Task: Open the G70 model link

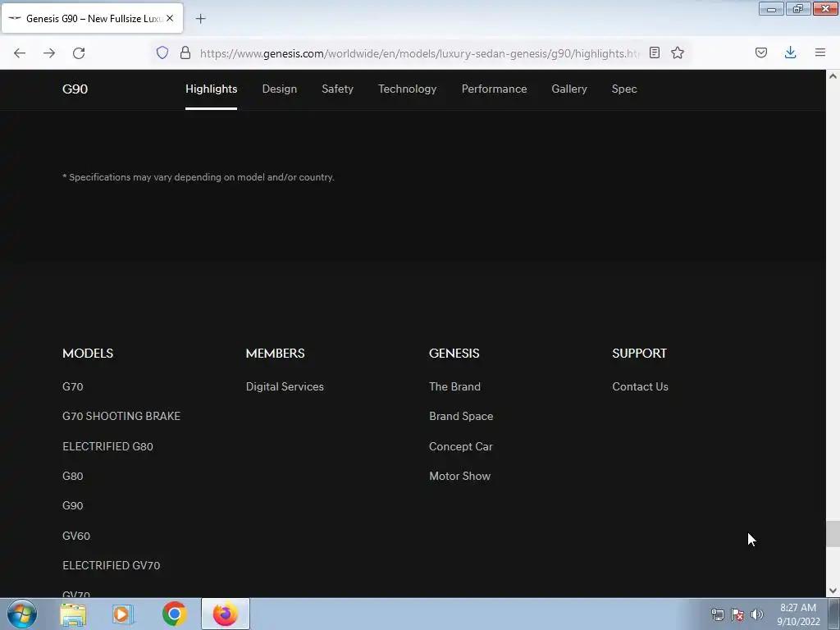Action: [x=73, y=386]
